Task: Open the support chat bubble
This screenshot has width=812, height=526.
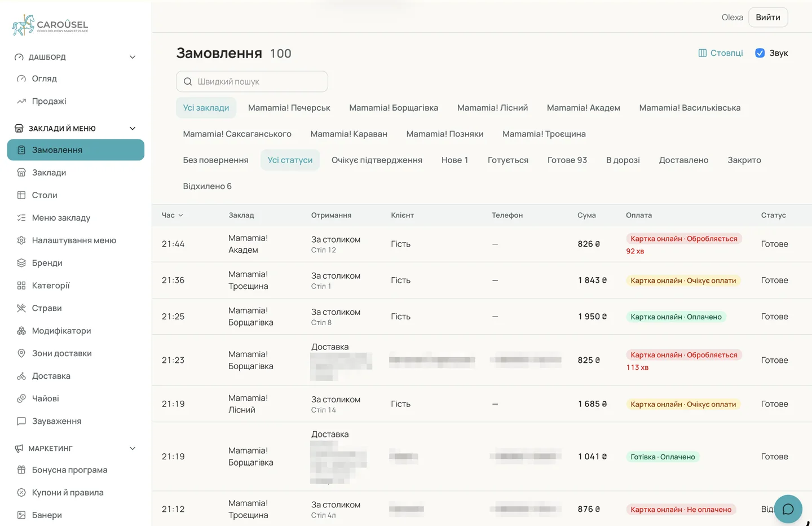Action: click(x=788, y=509)
